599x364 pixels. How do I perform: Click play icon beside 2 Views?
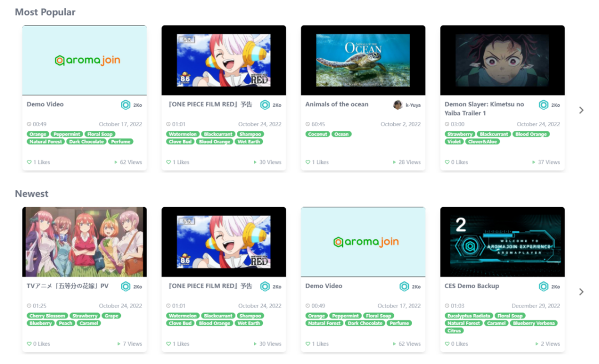click(537, 344)
